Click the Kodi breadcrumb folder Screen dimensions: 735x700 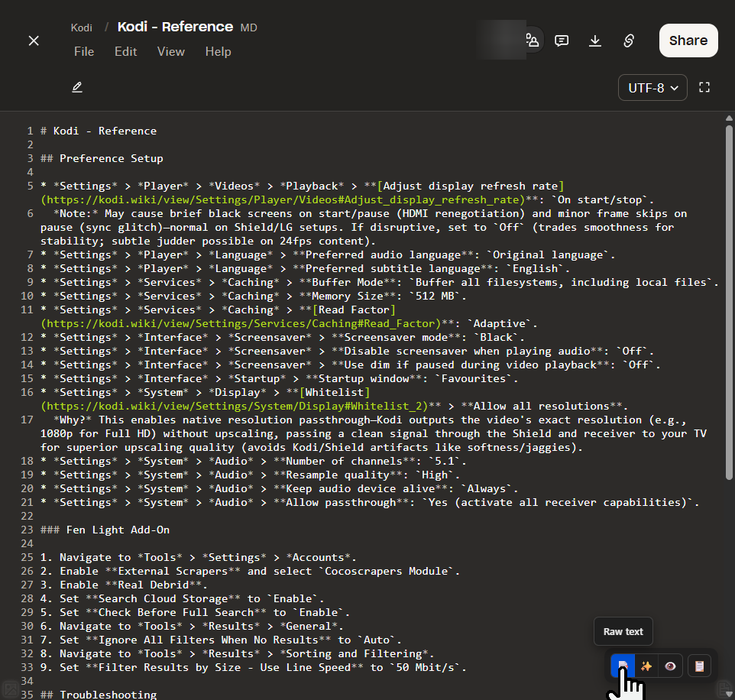[81, 28]
